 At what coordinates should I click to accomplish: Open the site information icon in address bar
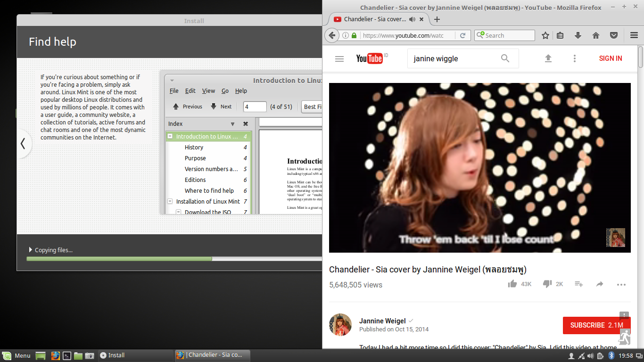pos(346,35)
